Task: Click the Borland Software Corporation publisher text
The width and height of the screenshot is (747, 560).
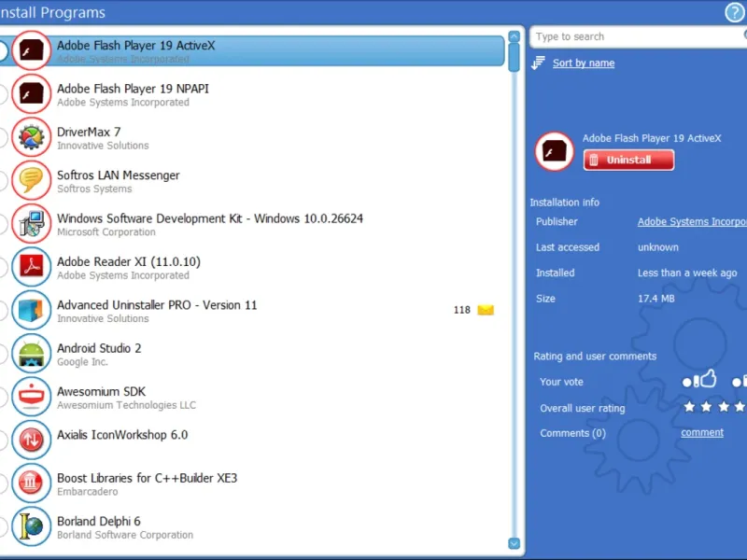Action: [125, 535]
